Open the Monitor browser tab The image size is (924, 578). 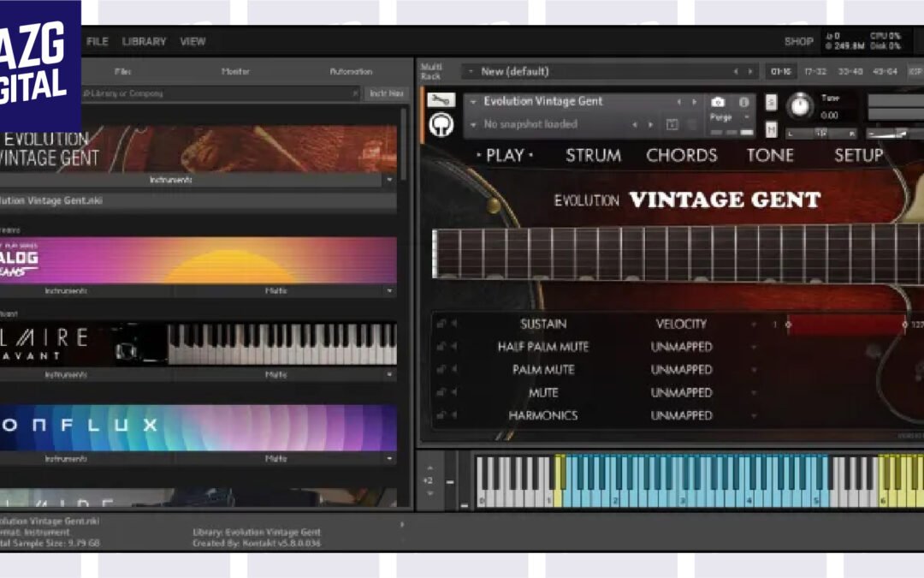(235, 71)
